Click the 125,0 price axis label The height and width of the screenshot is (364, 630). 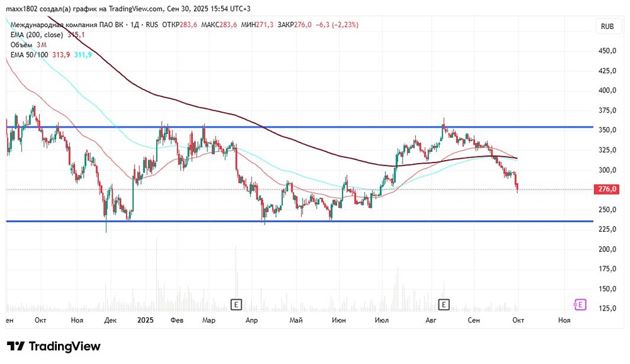[x=607, y=309]
